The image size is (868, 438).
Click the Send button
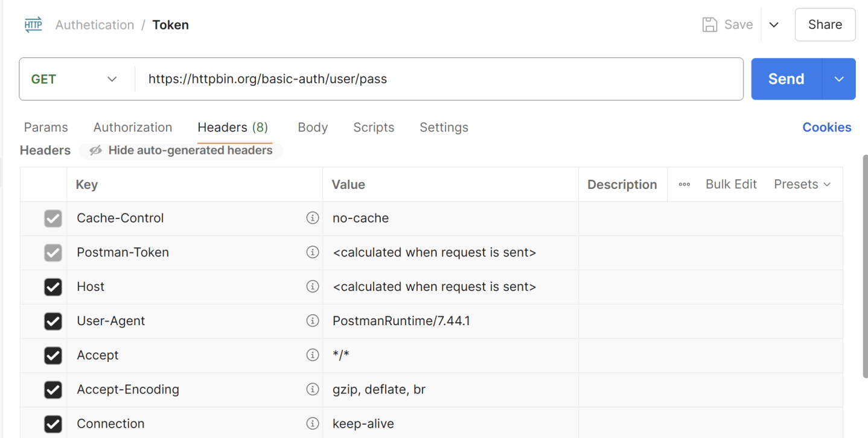(787, 79)
